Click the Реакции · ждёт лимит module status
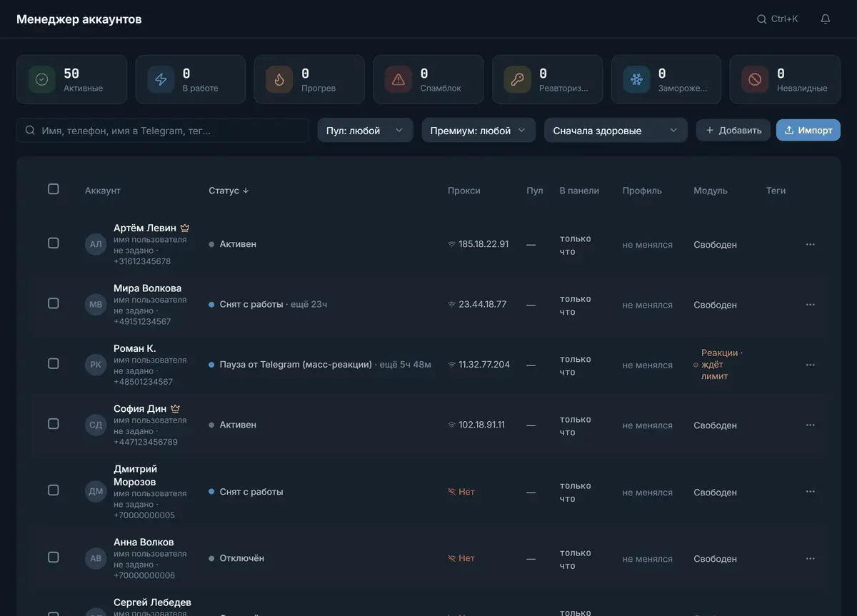 (x=718, y=365)
